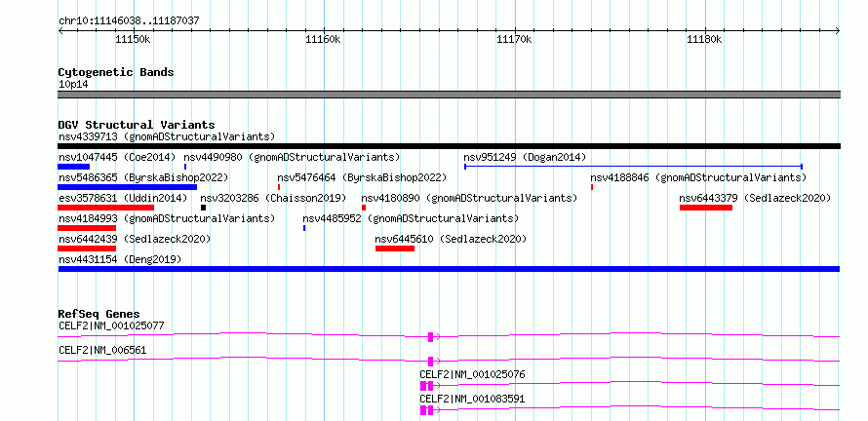
Task: Select the blue nsv5486365 feature bar
Action: point(128,187)
